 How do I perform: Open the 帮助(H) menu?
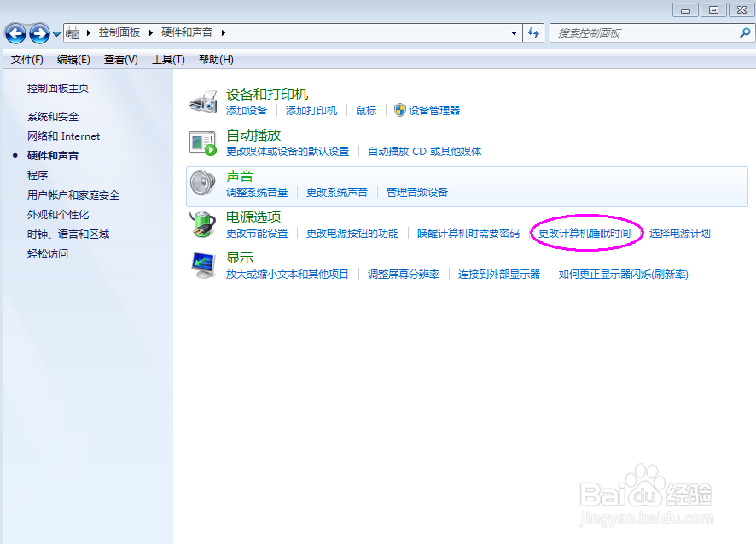(x=216, y=60)
